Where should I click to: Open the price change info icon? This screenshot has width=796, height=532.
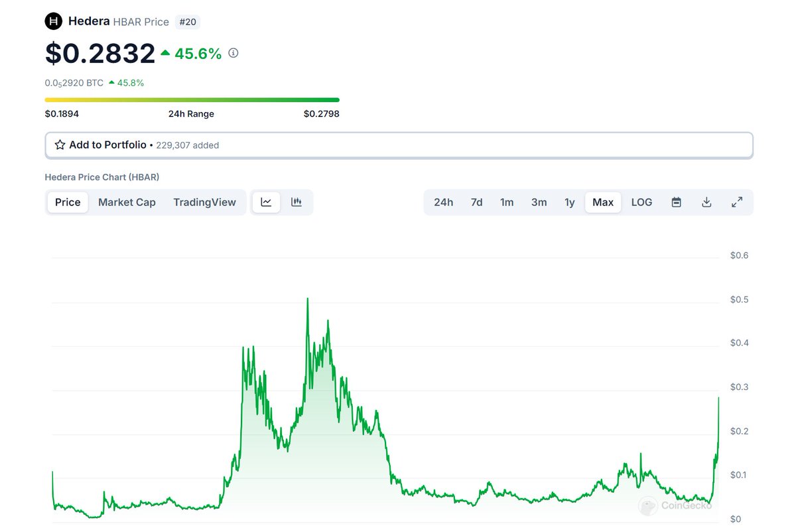click(233, 53)
